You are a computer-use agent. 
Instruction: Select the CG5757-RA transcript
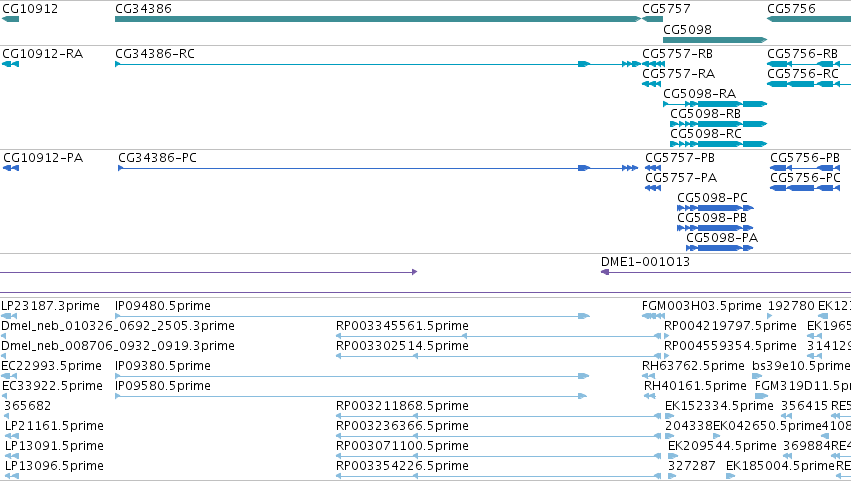click(x=678, y=74)
